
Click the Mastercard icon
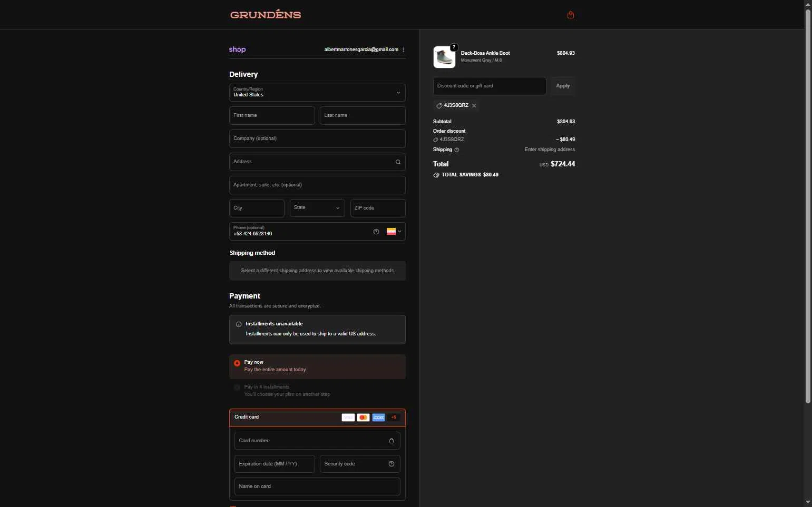pos(363,417)
